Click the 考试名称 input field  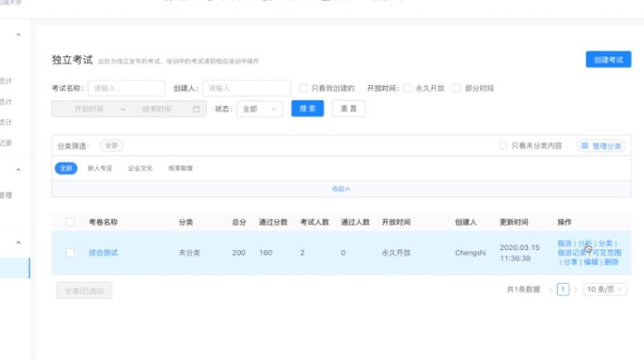126,89
